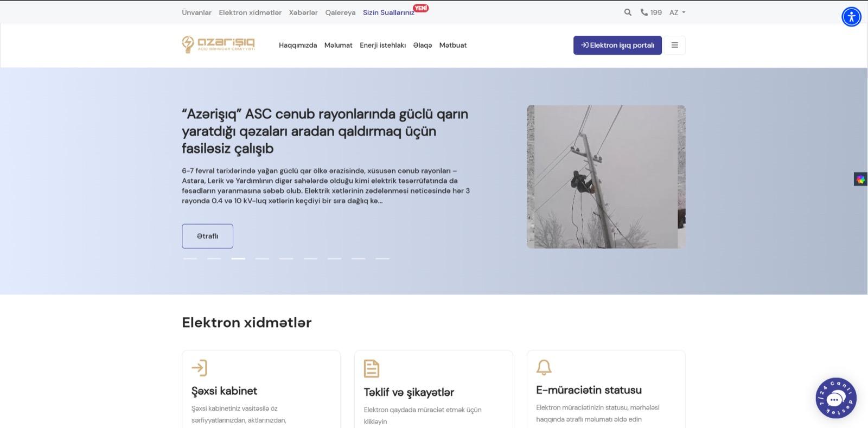The image size is (868, 428).
Task: Open the 7/24 live support chat bubble
Action: (x=836, y=398)
